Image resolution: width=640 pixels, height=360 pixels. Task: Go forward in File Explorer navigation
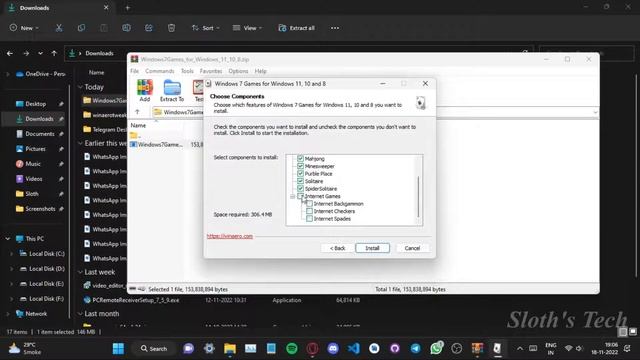[26, 53]
